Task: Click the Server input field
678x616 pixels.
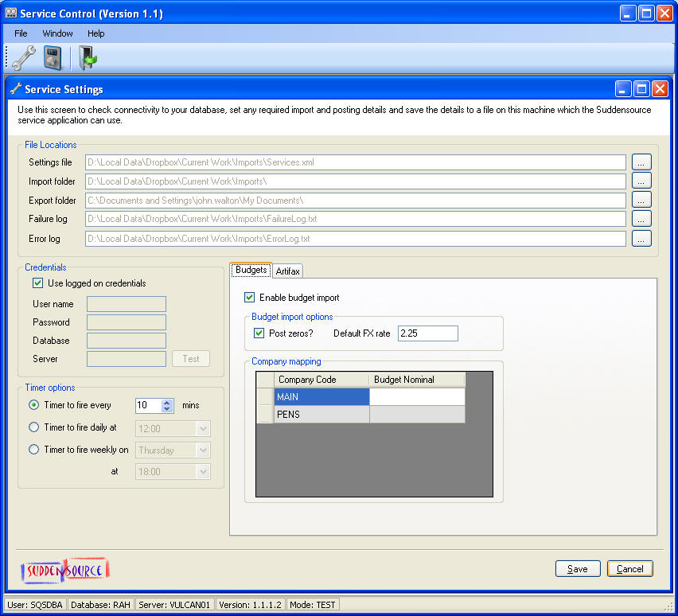Action: point(127,359)
